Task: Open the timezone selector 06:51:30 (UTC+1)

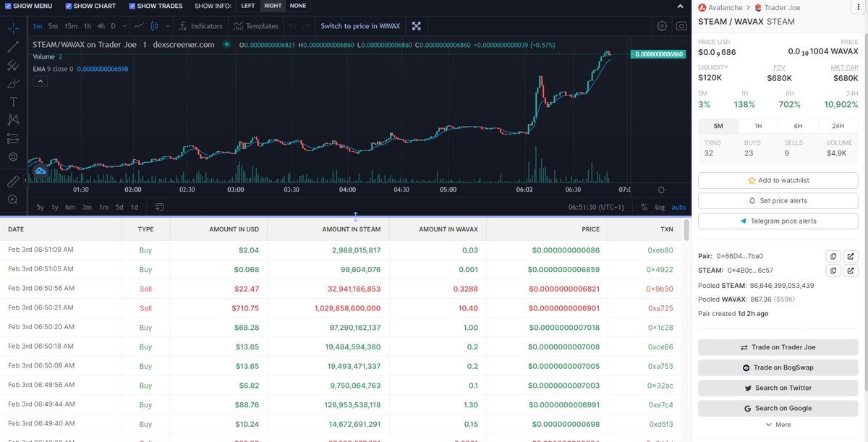Action: coord(595,207)
